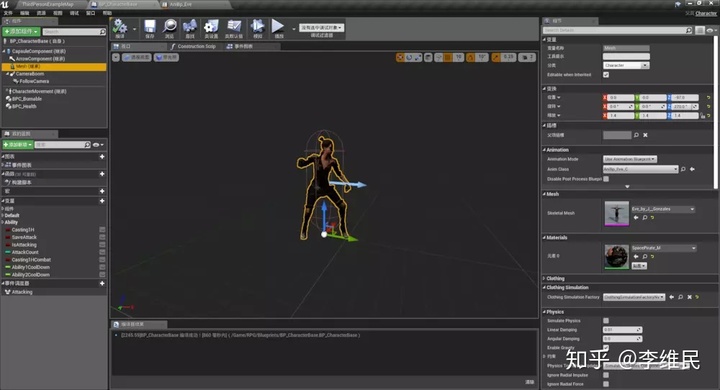720x390 pixels.
Task: Select BPC_Health component
Action: pyautogui.click(x=23, y=106)
